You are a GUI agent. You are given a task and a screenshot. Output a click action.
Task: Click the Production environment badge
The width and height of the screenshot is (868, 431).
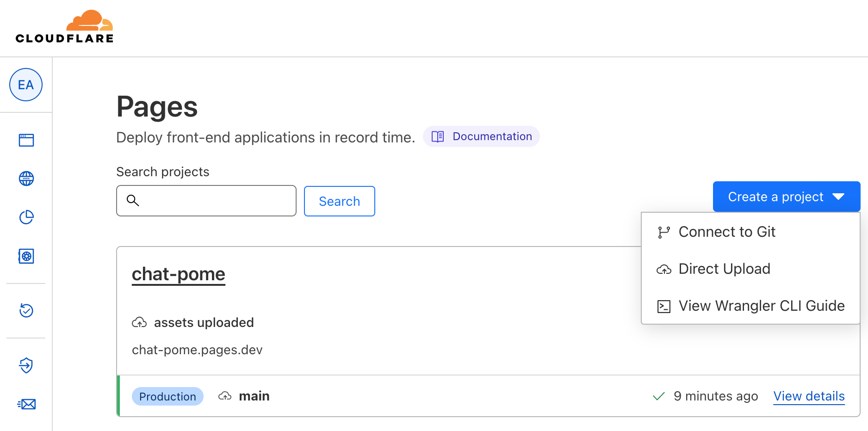[x=167, y=396]
